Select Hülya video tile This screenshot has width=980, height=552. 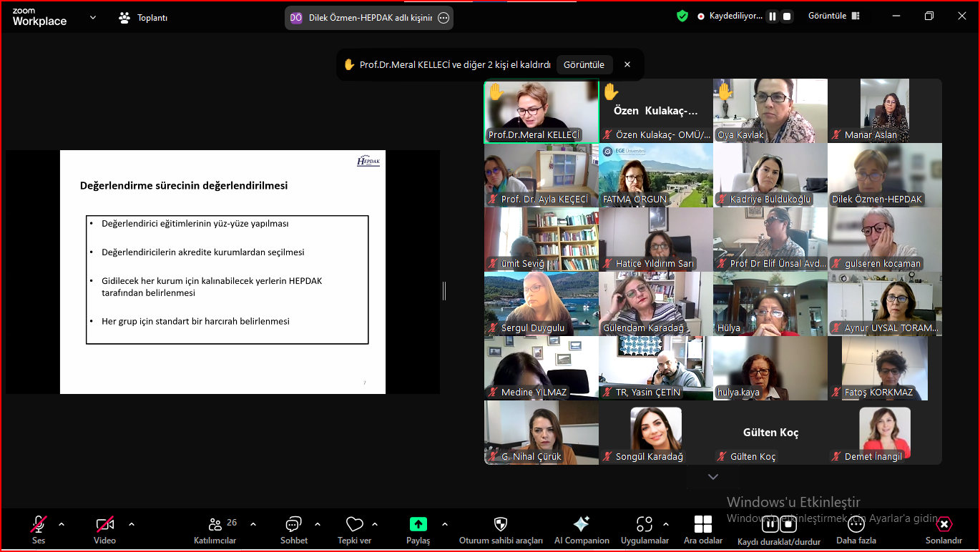pos(770,304)
